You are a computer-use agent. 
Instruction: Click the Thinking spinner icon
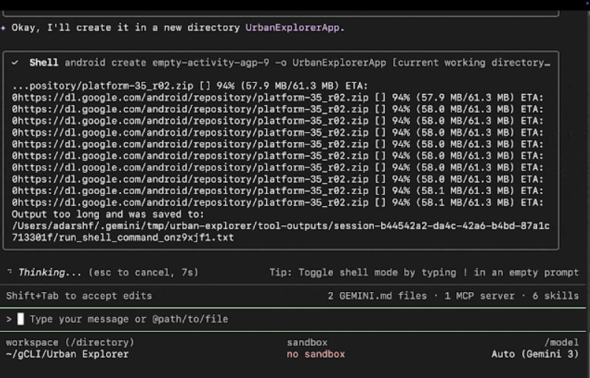9,271
